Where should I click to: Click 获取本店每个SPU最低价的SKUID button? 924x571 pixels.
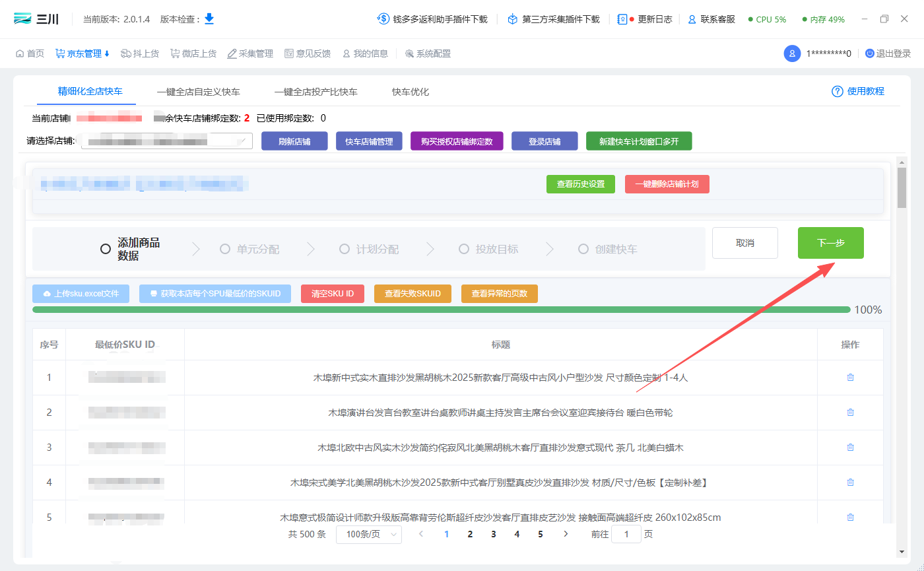click(x=215, y=294)
